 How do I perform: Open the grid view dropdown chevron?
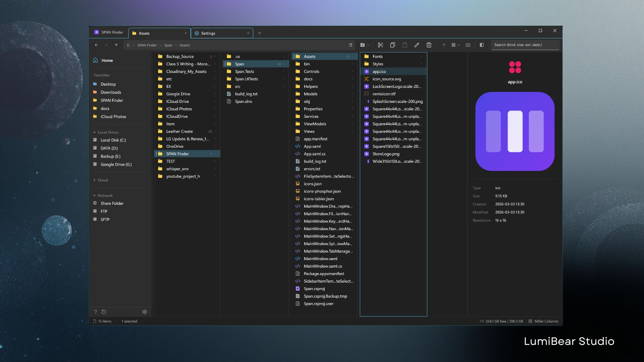pyautogui.click(x=458, y=45)
